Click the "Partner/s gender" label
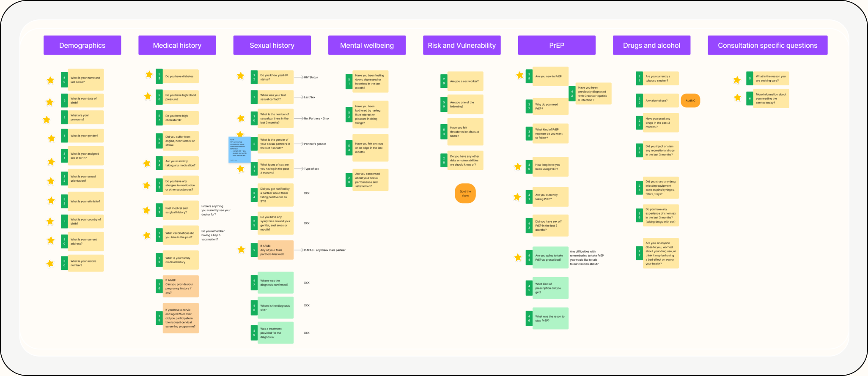 (315, 144)
